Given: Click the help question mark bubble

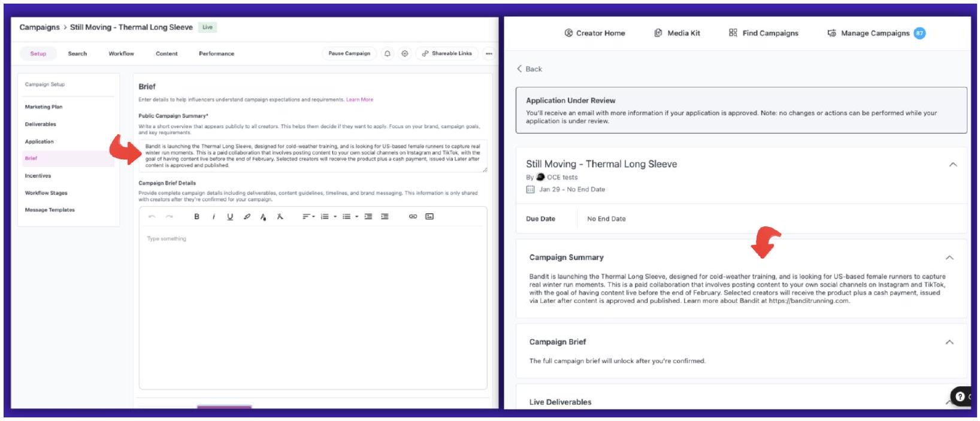Looking at the screenshot, I should coord(960,396).
